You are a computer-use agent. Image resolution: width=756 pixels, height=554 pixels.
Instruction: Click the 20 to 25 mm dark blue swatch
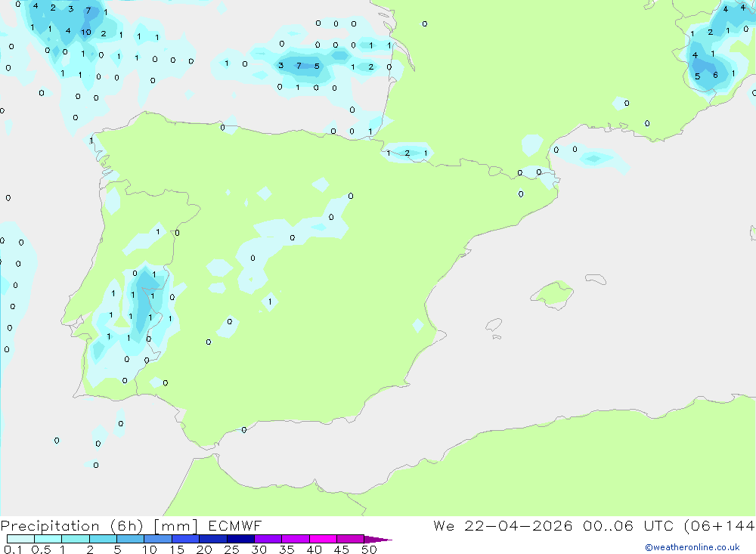click(x=212, y=539)
